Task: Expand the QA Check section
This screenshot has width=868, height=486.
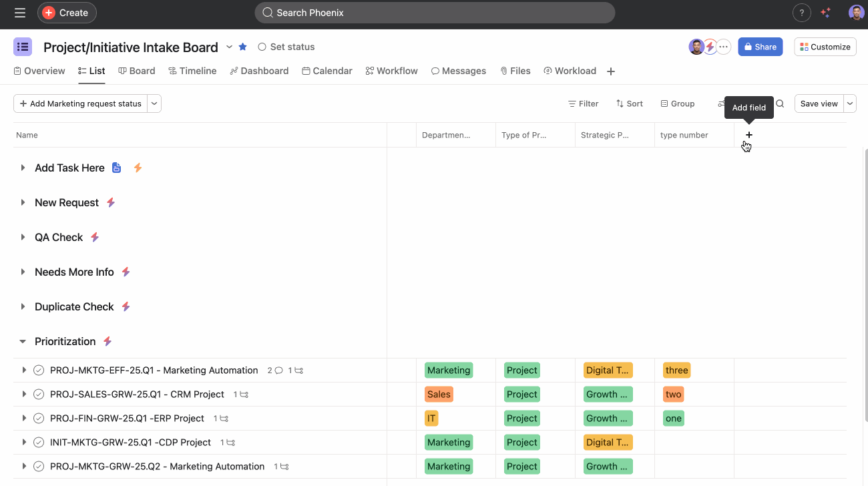Action: coord(23,237)
